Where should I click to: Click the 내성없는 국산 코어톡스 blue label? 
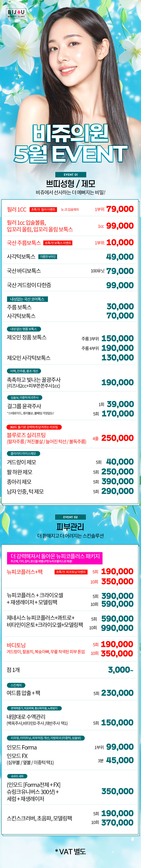[x=28, y=299]
